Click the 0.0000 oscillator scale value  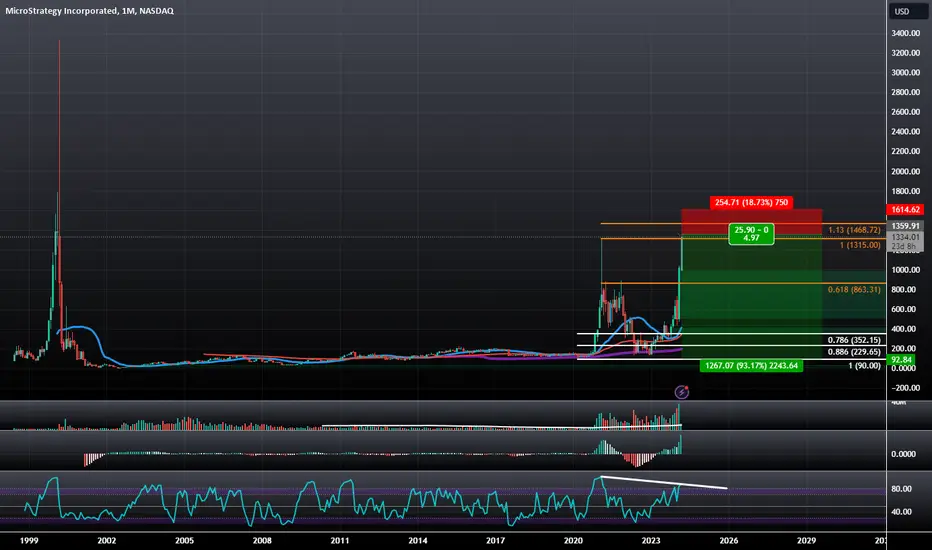click(x=903, y=454)
